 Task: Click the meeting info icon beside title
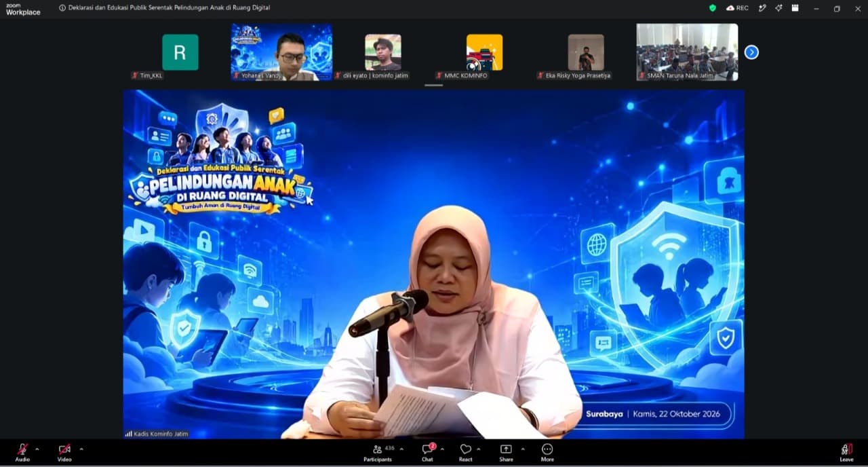62,8
